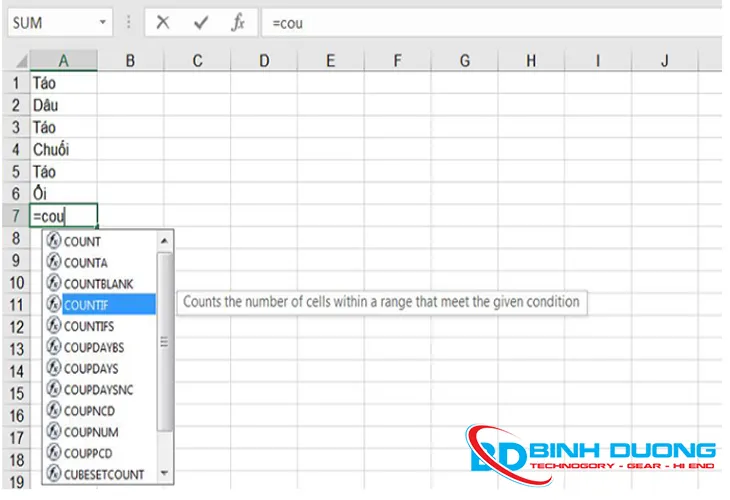Select column D header
The width and height of the screenshot is (730, 500).
coord(264,61)
